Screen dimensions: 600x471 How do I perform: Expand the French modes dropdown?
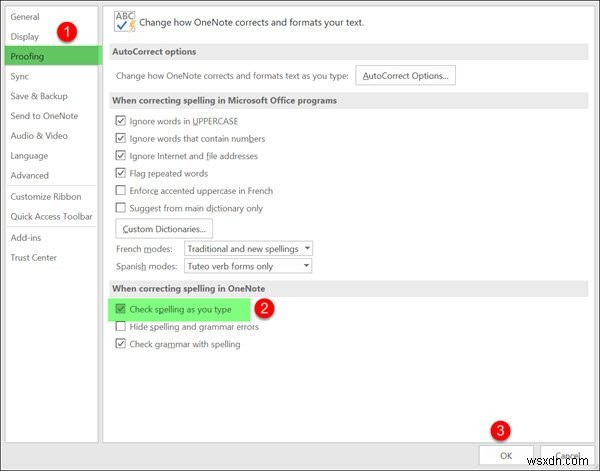(x=248, y=249)
